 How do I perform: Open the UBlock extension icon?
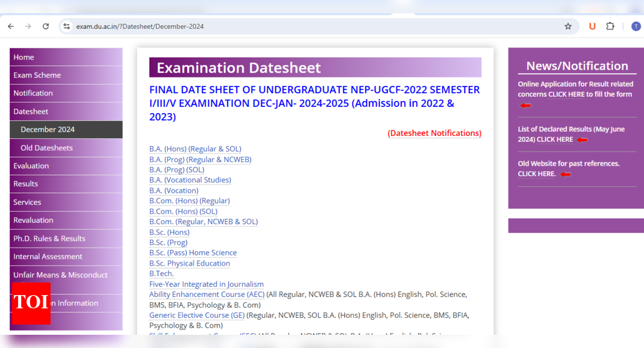point(593,26)
